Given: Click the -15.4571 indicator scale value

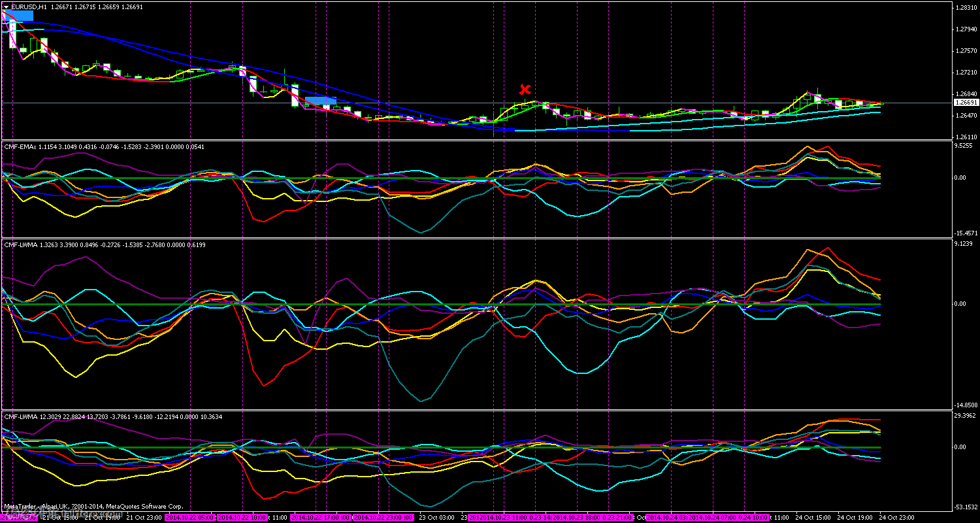Looking at the screenshot, I should (x=966, y=233).
